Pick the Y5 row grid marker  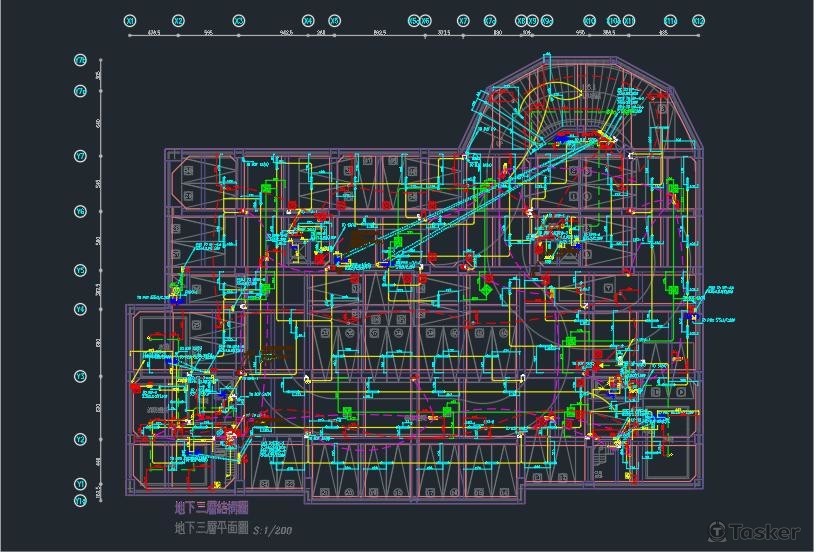80,270
